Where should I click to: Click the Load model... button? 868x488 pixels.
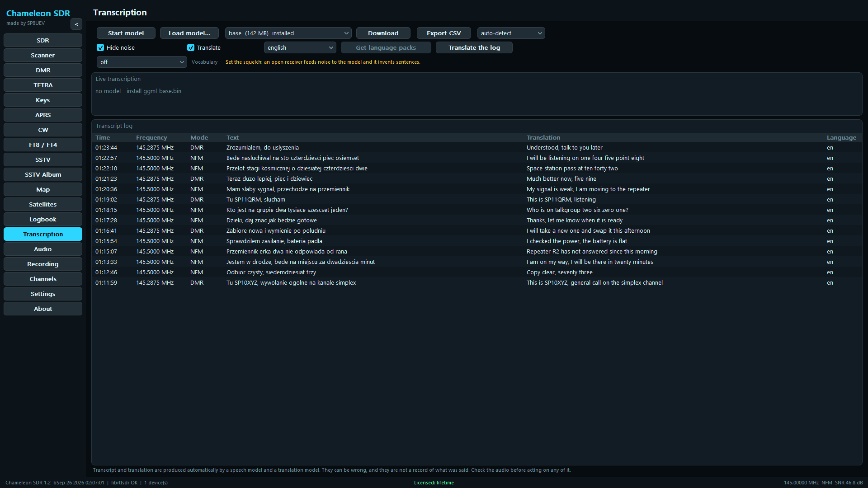[x=189, y=33]
